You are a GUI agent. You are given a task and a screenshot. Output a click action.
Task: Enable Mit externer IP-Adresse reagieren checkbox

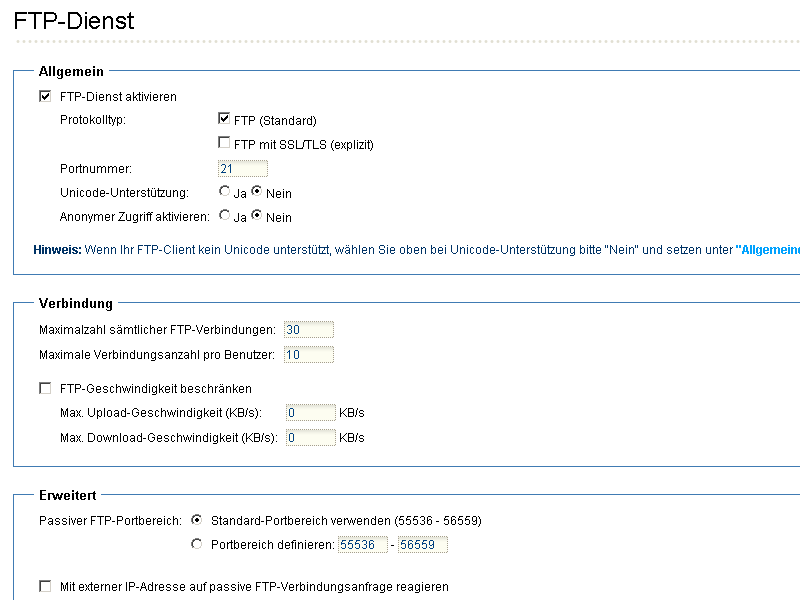click(x=45, y=586)
